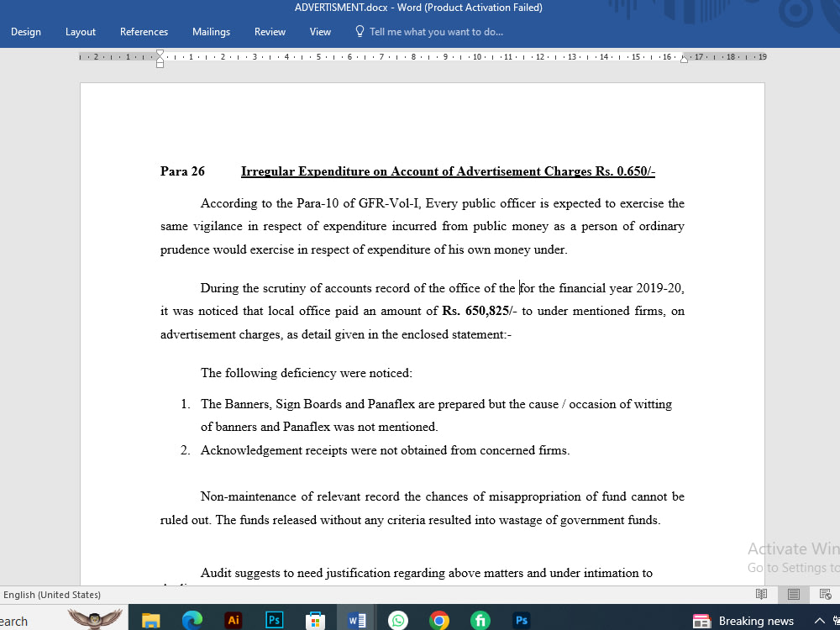Image resolution: width=840 pixels, height=630 pixels.
Task: Switch to the Mailings tab
Action: point(211,32)
